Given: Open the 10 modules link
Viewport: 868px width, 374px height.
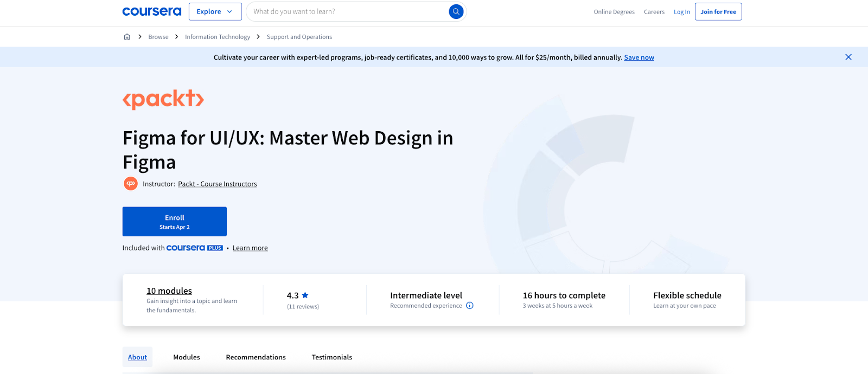Looking at the screenshot, I should [x=169, y=291].
